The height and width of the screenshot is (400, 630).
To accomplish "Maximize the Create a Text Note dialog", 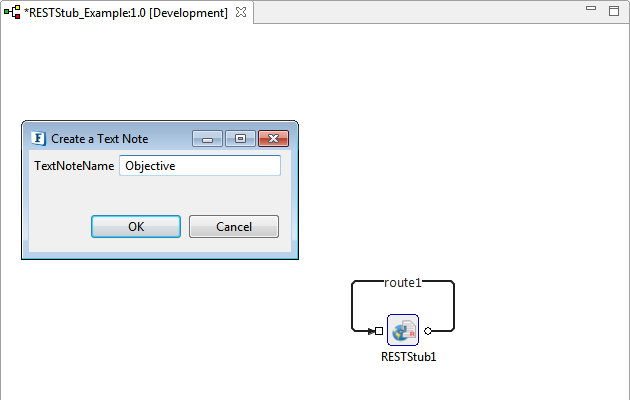I will click(240, 139).
